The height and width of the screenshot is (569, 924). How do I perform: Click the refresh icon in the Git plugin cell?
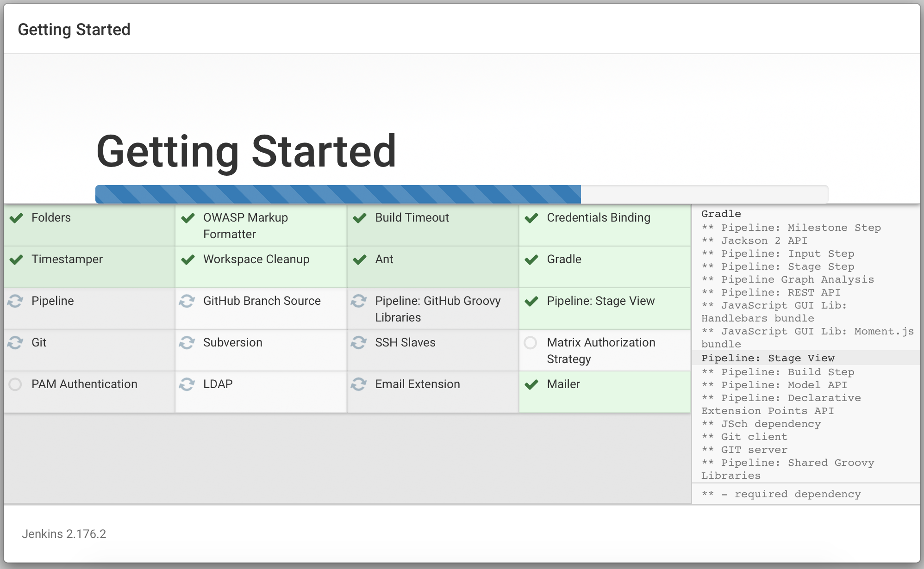[15, 343]
